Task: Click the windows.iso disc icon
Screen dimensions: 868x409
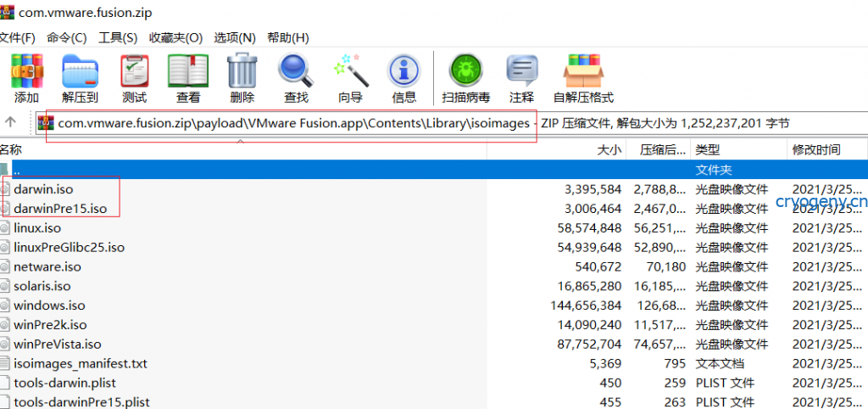Action: (5, 305)
